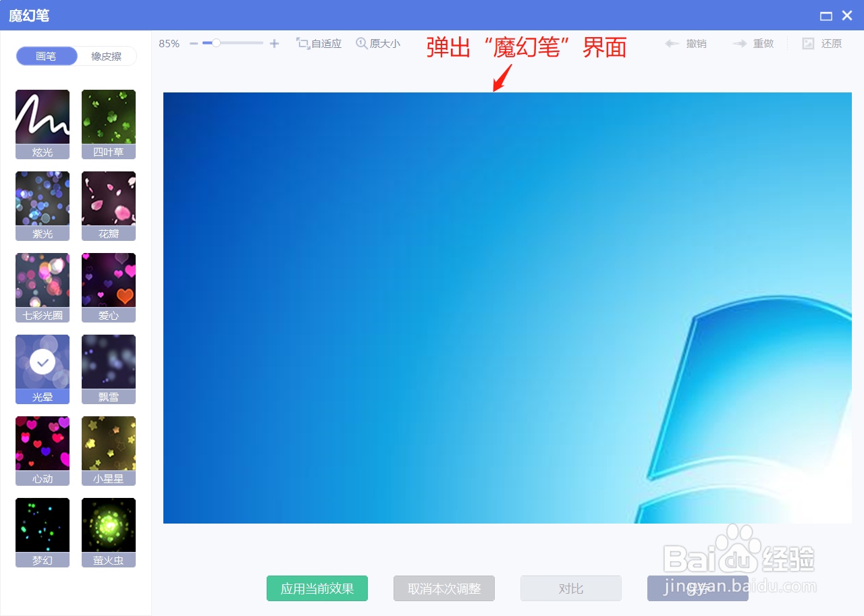Switch to the 画笔 mode
Viewport: 864px width, 616px height.
pyautogui.click(x=47, y=56)
